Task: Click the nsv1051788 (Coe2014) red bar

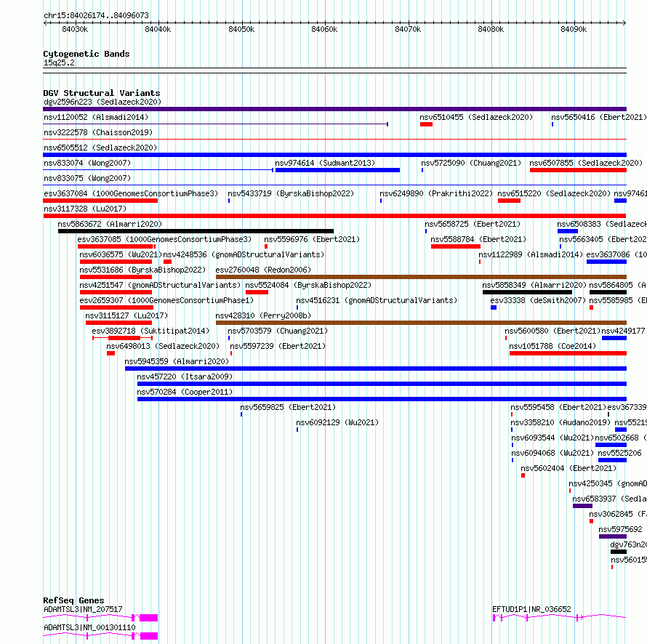Action: point(568,353)
